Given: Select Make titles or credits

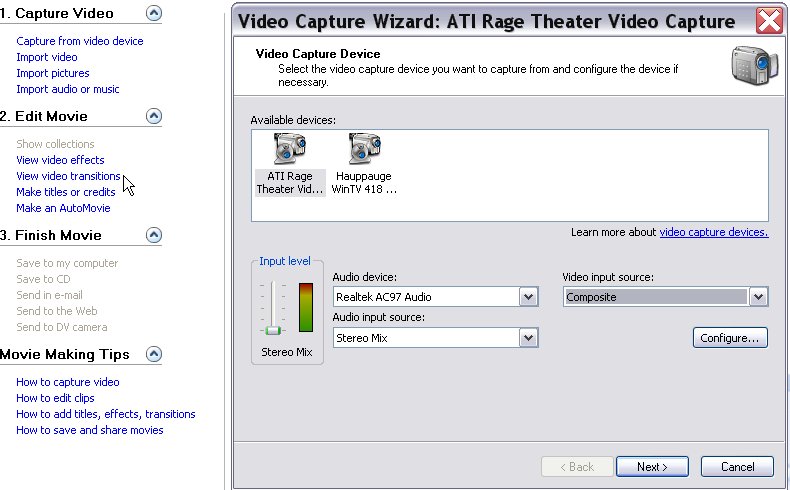Looking at the screenshot, I should (65, 192).
